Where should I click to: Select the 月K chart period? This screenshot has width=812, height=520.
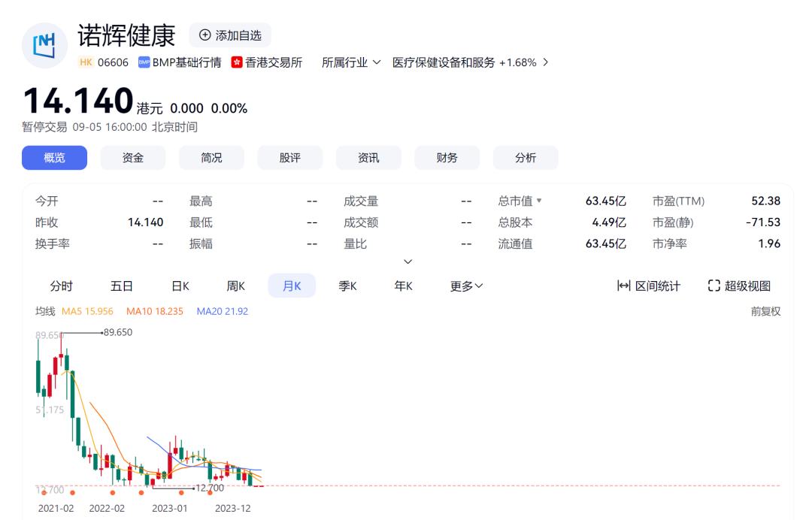click(292, 286)
